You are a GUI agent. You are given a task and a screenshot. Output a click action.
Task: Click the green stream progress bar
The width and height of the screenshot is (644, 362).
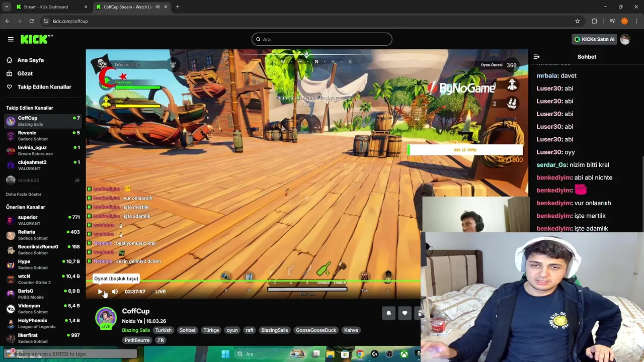253,281
